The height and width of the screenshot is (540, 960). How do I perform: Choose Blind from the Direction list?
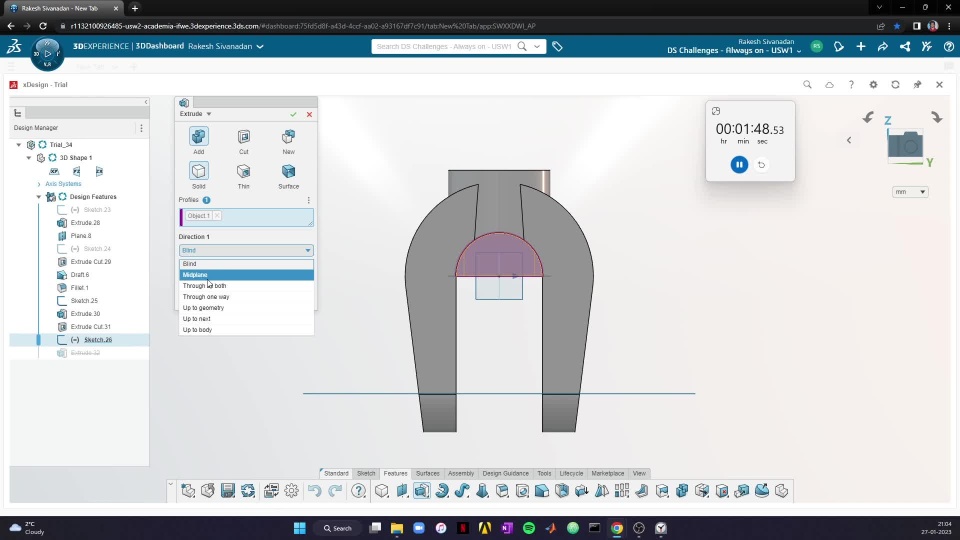[x=246, y=264]
